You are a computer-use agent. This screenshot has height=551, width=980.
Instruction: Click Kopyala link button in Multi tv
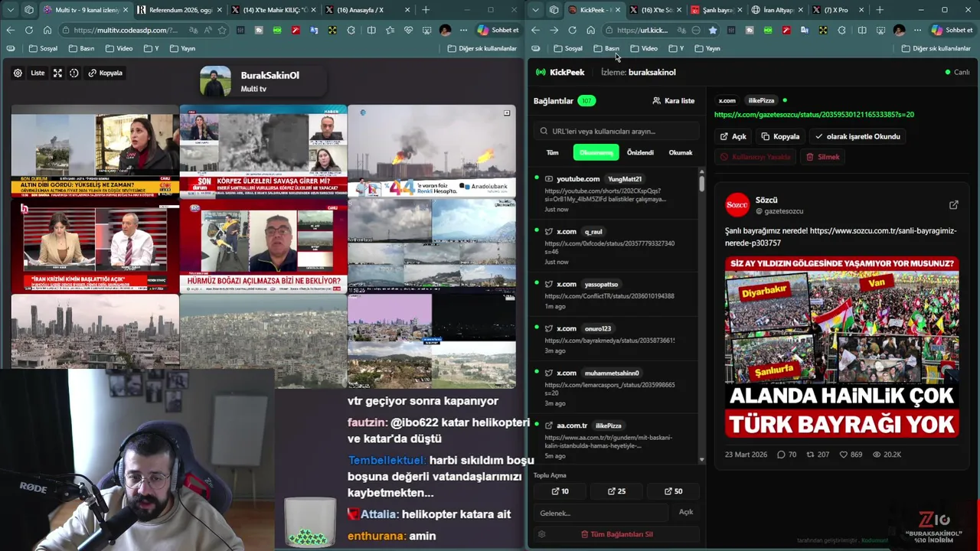tap(106, 73)
